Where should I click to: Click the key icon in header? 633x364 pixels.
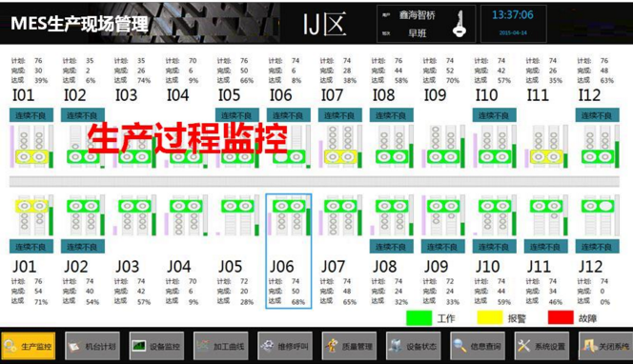pyautogui.click(x=459, y=24)
